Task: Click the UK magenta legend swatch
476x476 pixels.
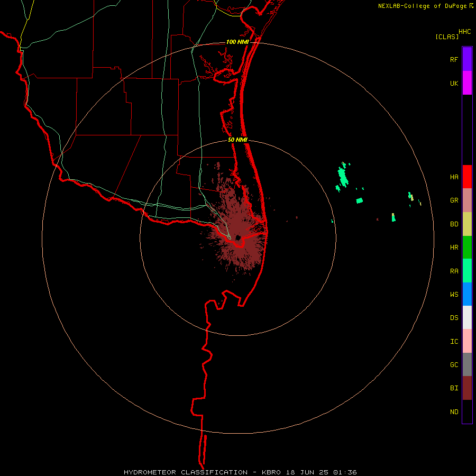Action: tap(467, 83)
